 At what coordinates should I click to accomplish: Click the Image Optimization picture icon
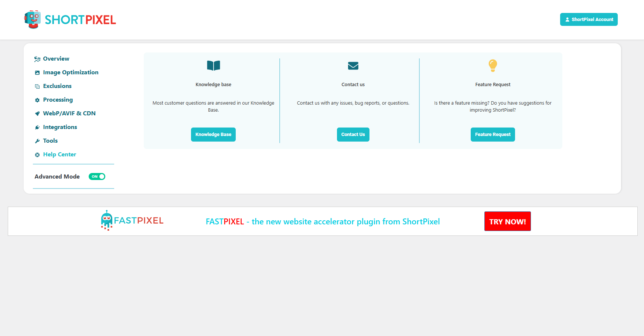pos(37,73)
